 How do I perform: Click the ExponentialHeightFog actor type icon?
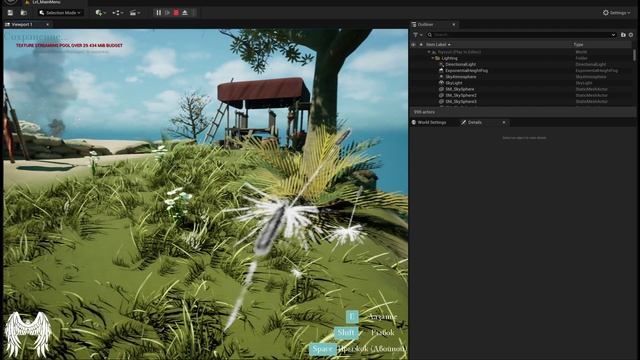point(441,70)
